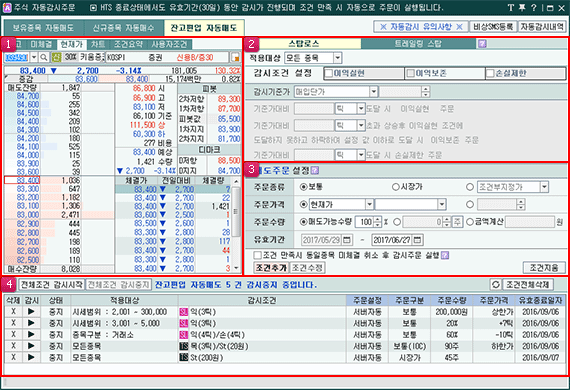Image resolution: width=570 pixels, height=390 pixels.
Task: Enable the 이익실현 checkbox
Action: click(329, 73)
